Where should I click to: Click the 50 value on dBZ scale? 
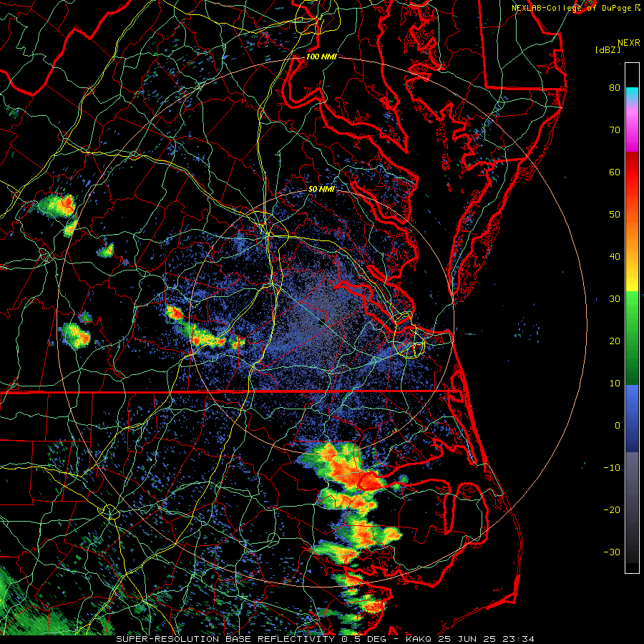[615, 215]
